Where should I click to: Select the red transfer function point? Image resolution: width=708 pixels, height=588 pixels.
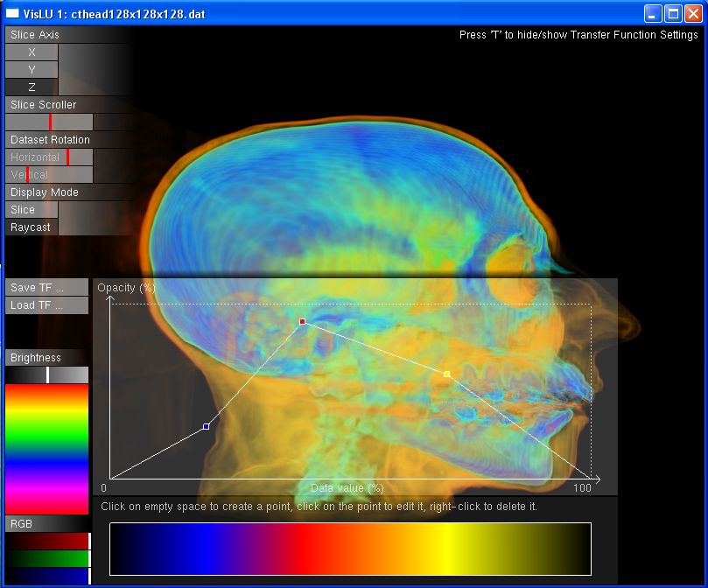(303, 322)
